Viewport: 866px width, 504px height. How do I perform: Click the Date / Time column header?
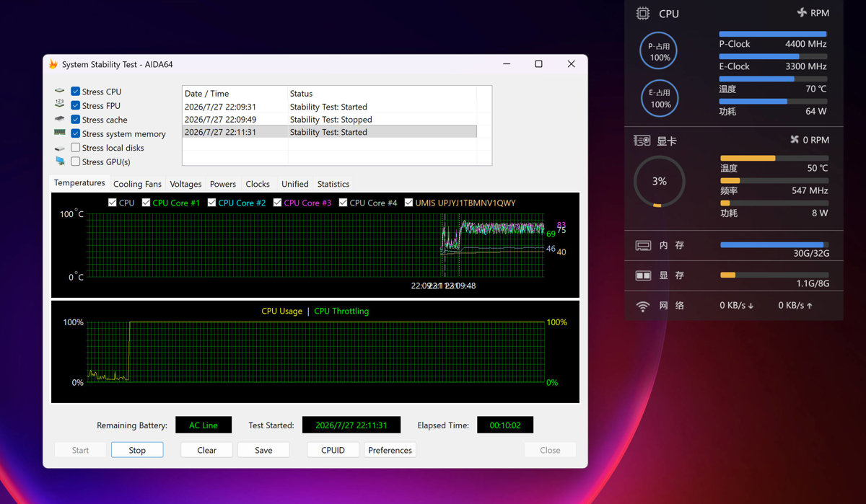point(235,94)
